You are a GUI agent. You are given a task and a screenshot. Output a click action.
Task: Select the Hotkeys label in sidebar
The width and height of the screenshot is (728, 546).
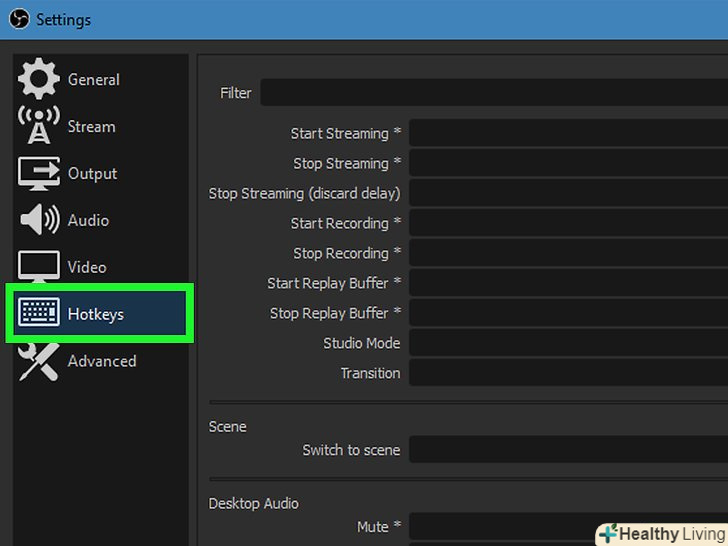pyautogui.click(x=96, y=314)
